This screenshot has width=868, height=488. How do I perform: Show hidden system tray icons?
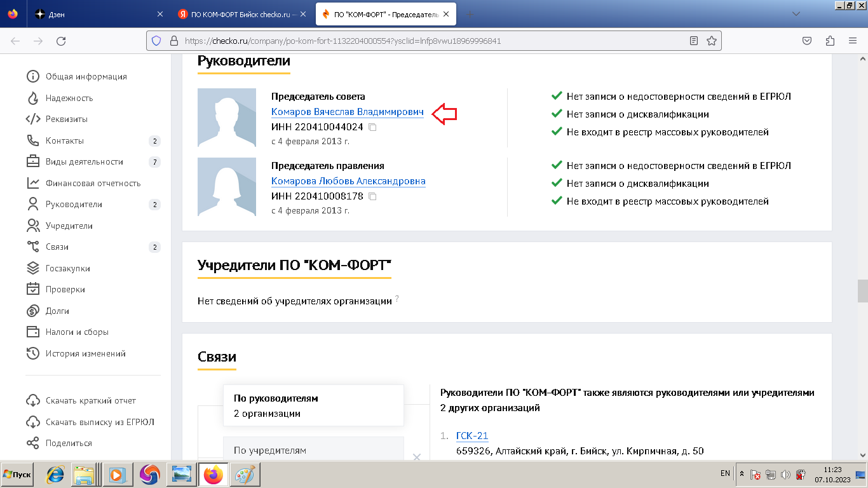(742, 474)
